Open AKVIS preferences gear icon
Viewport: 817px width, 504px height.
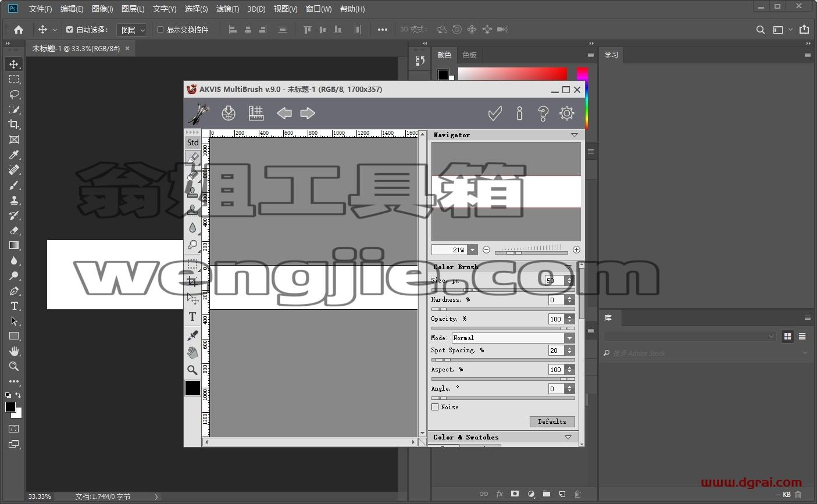[x=567, y=113]
